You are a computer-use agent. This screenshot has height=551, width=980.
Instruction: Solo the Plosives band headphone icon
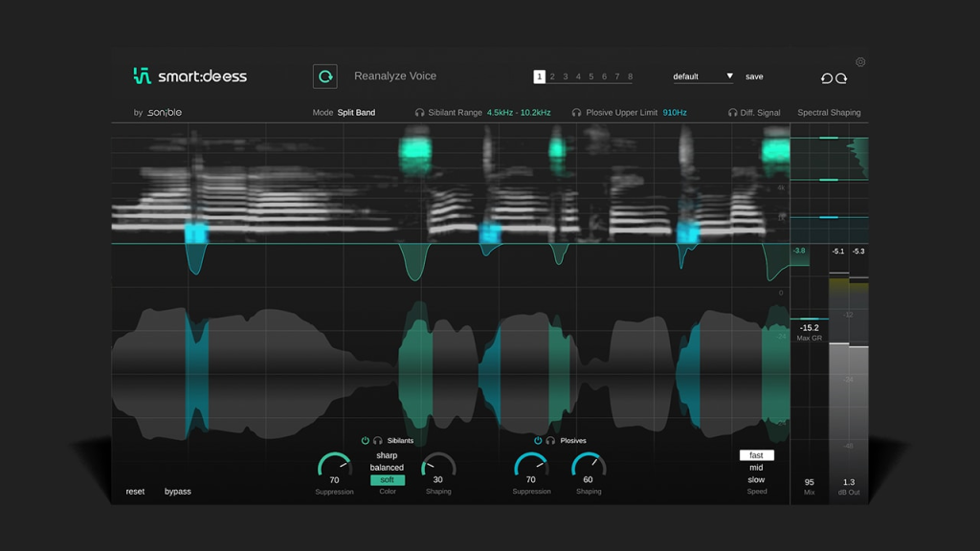550,441
